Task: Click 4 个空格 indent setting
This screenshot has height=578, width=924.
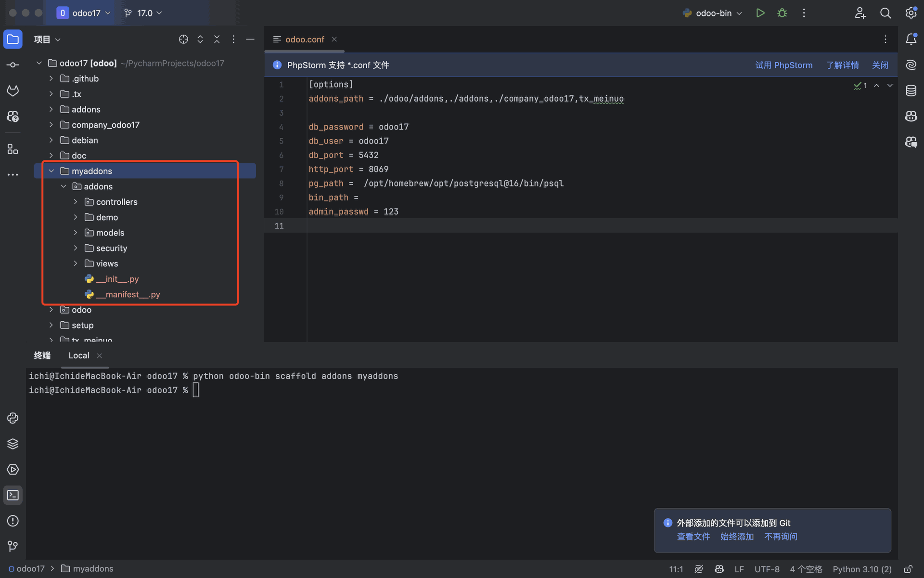Action: coord(806,569)
